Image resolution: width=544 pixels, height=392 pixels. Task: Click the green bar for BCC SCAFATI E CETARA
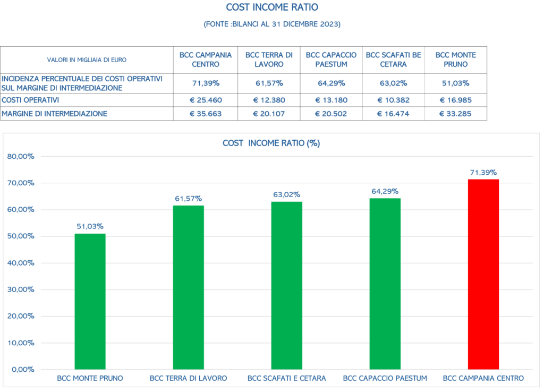point(286,285)
